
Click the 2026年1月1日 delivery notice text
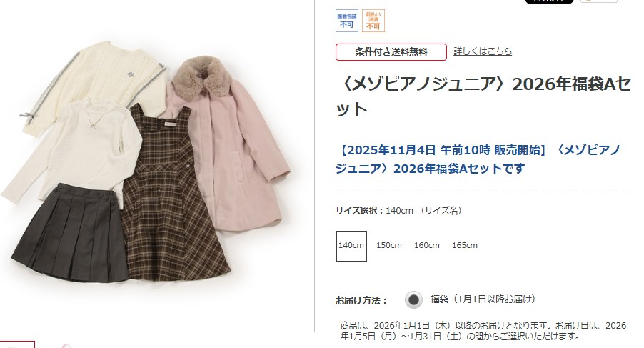pos(483,331)
